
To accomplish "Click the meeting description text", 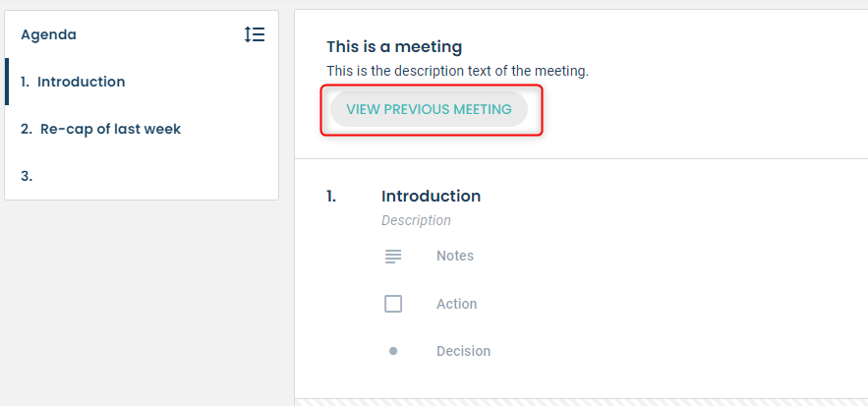I will pos(457,72).
